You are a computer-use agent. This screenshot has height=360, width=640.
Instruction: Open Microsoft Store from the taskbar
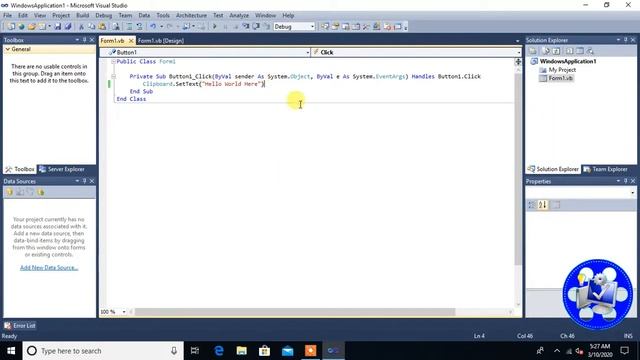click(x=264, y=351)
